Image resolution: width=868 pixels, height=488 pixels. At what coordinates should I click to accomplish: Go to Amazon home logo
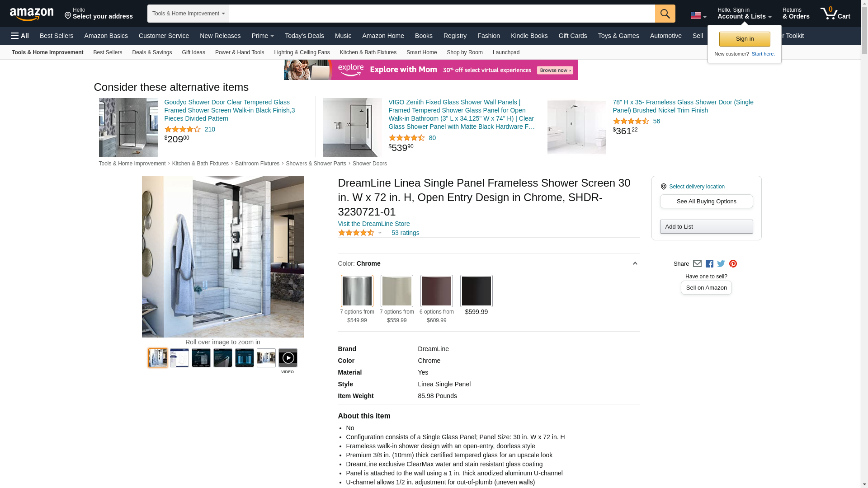pos(32,14)
